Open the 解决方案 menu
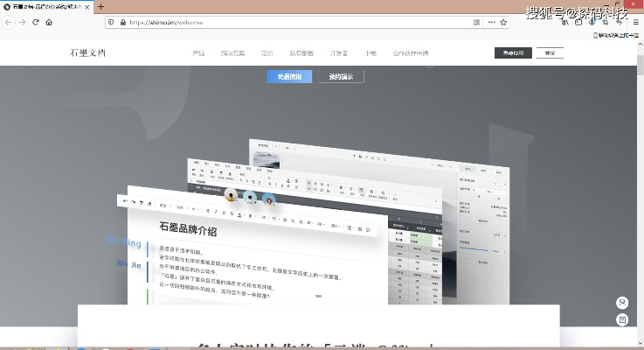This screenshot has height=350, width=644. click(232, 53)
